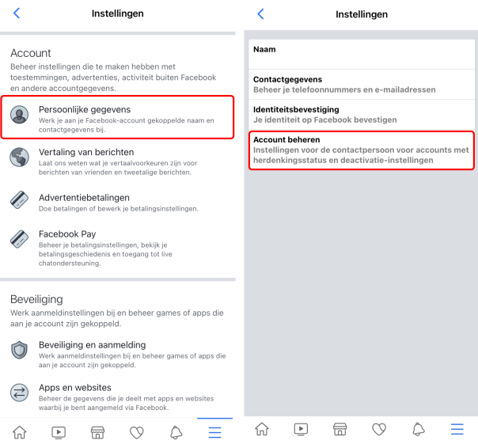Open the Watch video tab in left bottom bar
The height and width of the screenshot is (448, 478).
tap(59, 432)
